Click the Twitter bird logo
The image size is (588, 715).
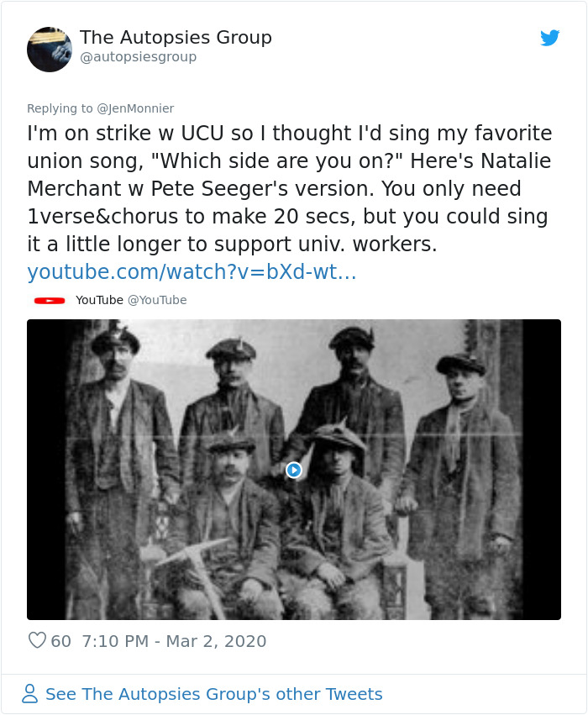[549, 38]
